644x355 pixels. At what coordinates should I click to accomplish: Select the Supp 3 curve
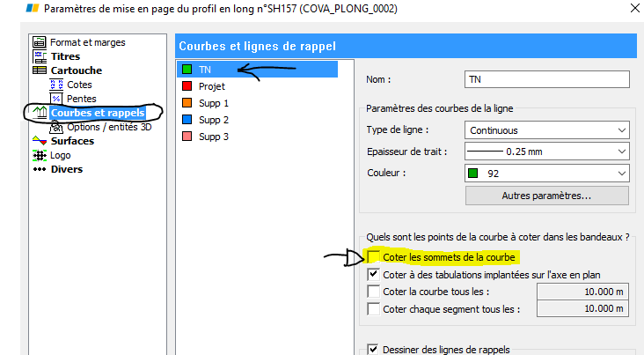[214, 137]
